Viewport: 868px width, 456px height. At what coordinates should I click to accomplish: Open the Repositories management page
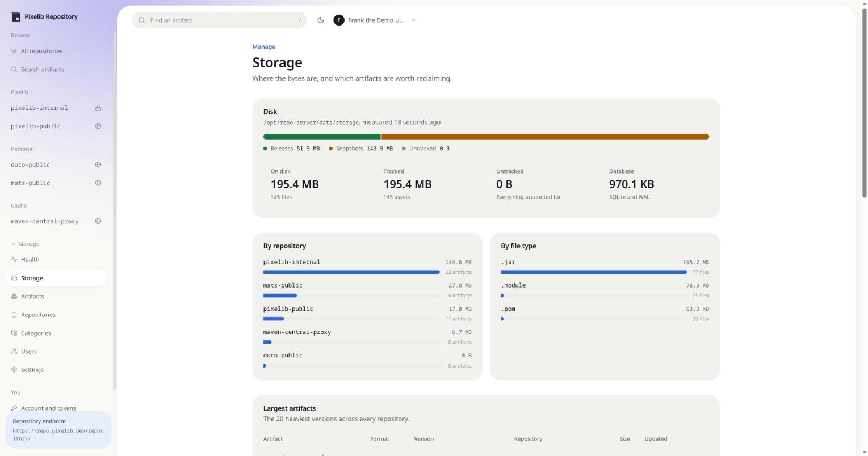[x=56, y=315]
